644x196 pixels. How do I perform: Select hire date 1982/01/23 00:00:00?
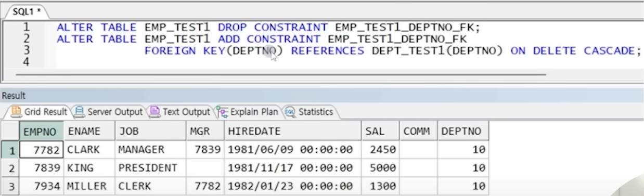(x=293, y=186)
